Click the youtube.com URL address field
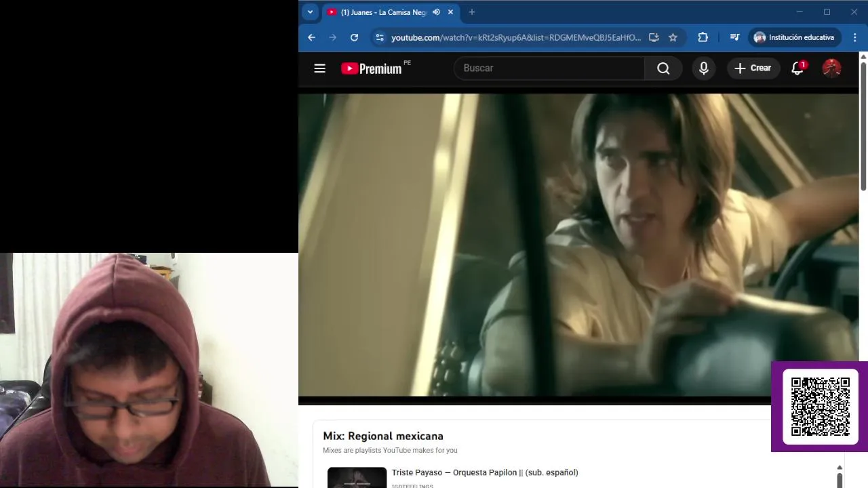This screenshot has height=488, width=868. tap(515, 37)
